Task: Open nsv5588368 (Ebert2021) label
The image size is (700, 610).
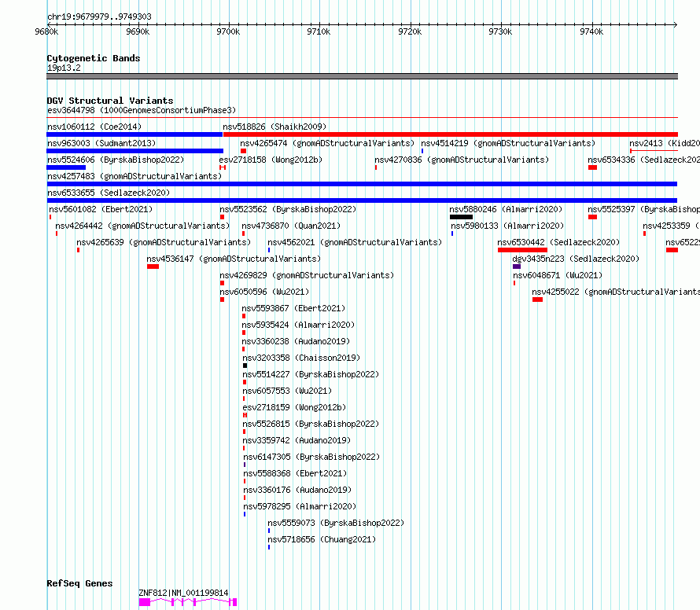Action: pyautogui.click(x=295, y=473)
